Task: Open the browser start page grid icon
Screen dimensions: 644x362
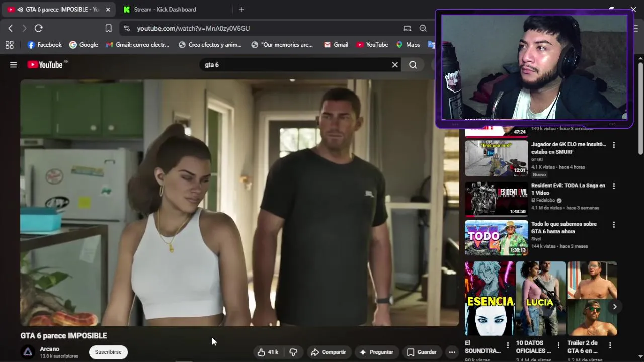Action: 9,45
